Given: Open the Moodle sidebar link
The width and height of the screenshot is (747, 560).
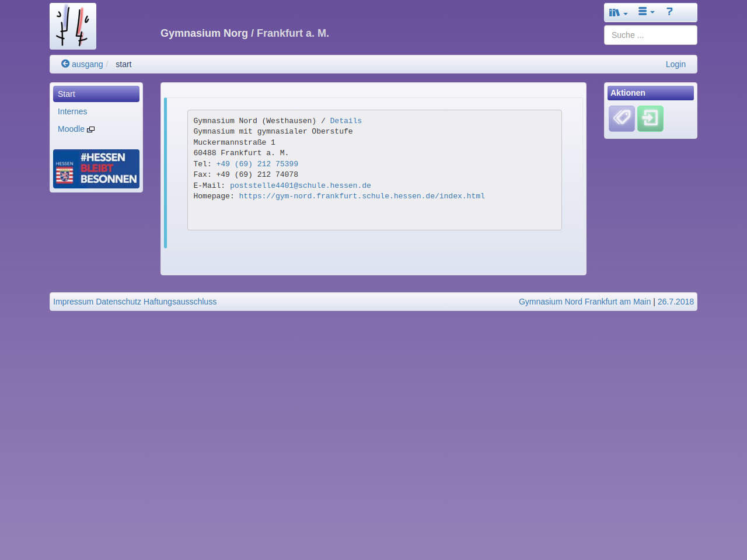Looking at the screenshot, I should [x=71, y=129].
